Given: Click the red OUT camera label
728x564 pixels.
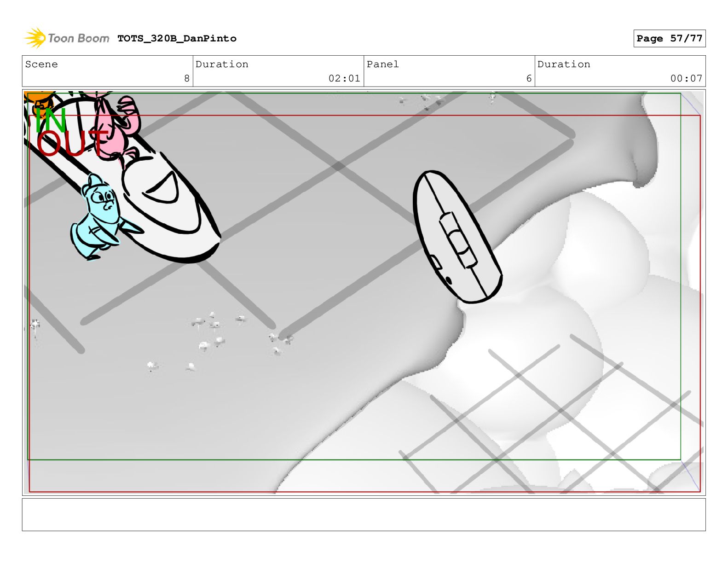Looking at the screenshot, I should coord(72,143).
